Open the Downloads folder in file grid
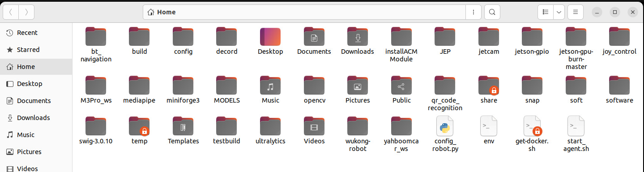Viewport: 644px width, 172px height. coord(358,37)
